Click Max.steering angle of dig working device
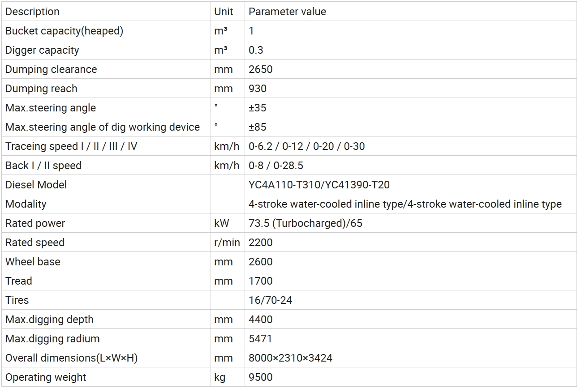 click(103, 127)
